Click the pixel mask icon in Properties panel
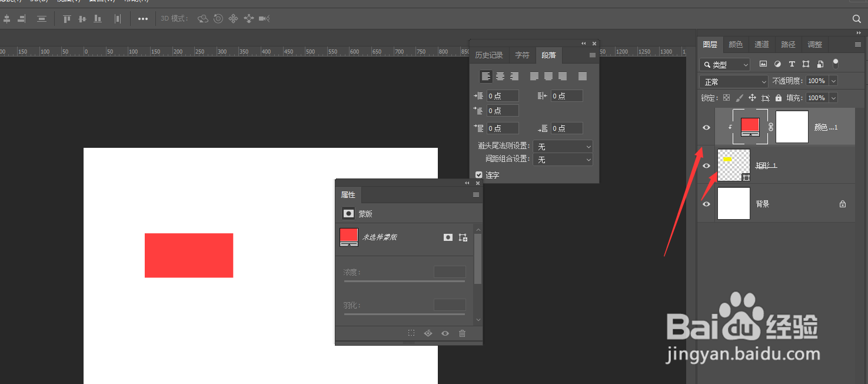 tap(448, 237)
